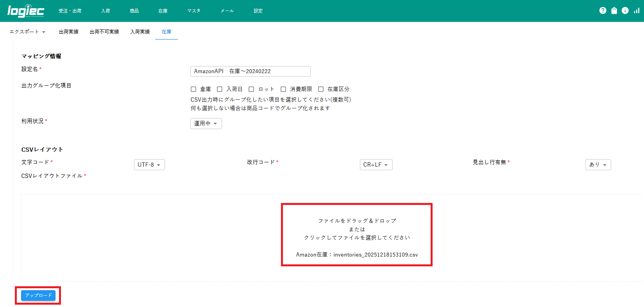Viewport: 644px width, 307px height.
Task: Expand the UTF-8 character code dropdown
Action: pos(149,165)
